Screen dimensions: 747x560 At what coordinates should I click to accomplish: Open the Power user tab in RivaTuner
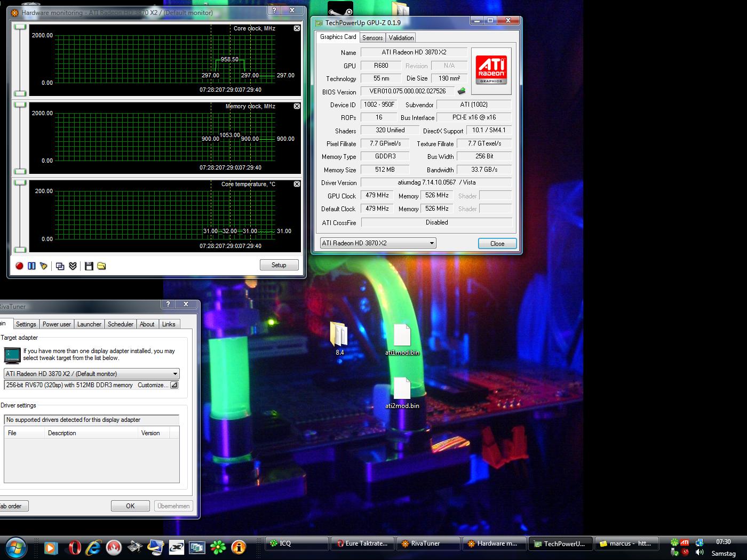(57, 324)
